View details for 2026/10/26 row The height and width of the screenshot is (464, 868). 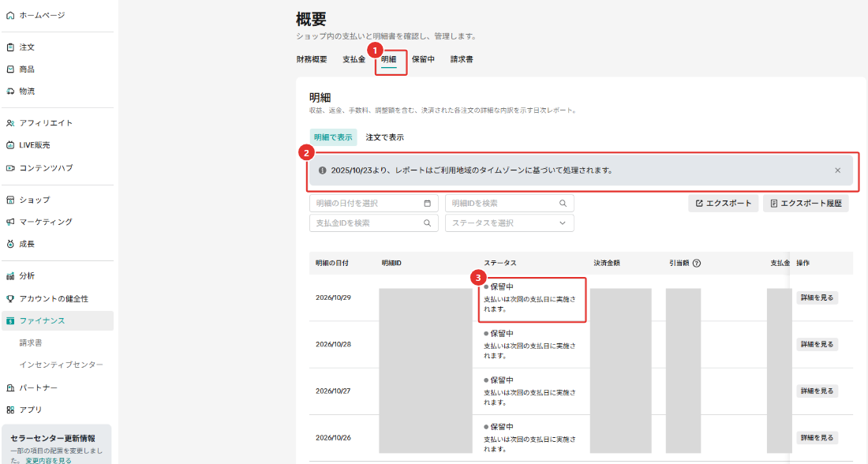[817, 437]
